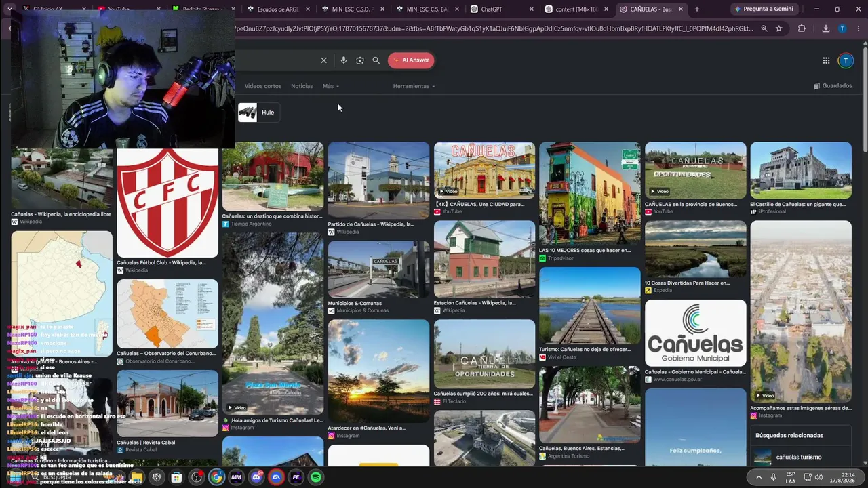868x488 pixels.
Task: Bookmark this page with the star icon
Action: 779,28
